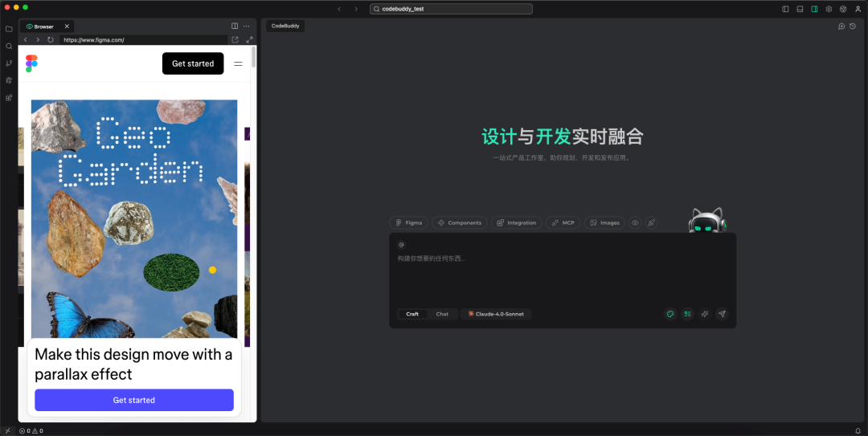
Task: Reload the embedded browser page
Action: click(51, 40)
